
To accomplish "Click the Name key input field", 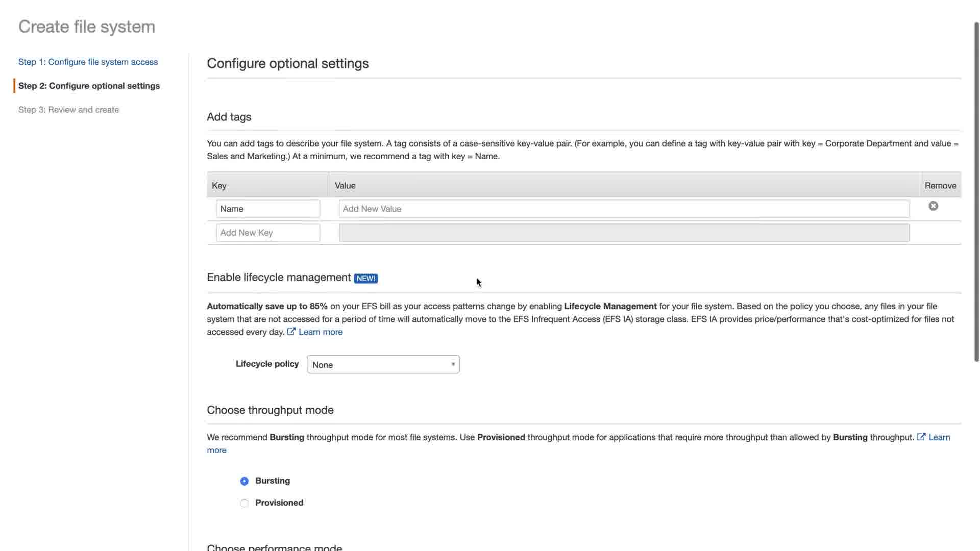I will pos(268,209).
